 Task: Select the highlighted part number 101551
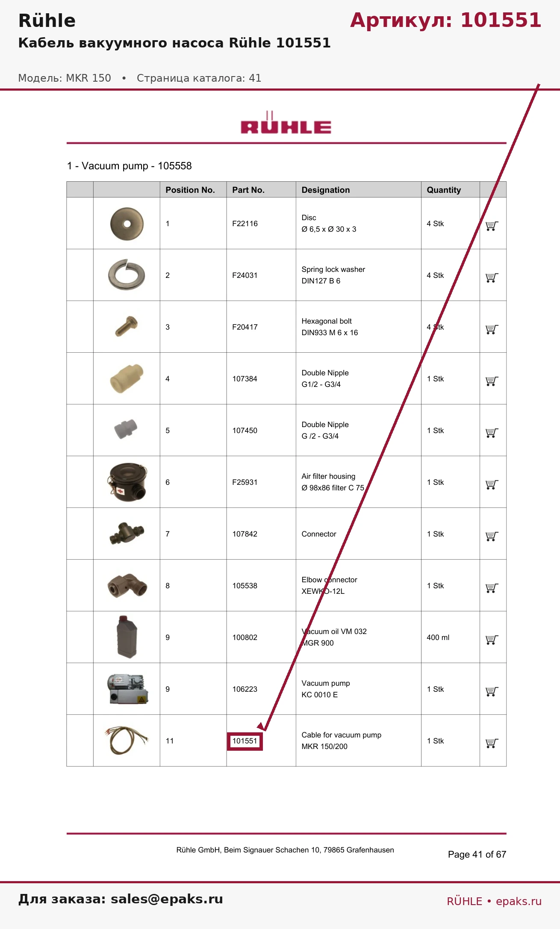point(245,741)
